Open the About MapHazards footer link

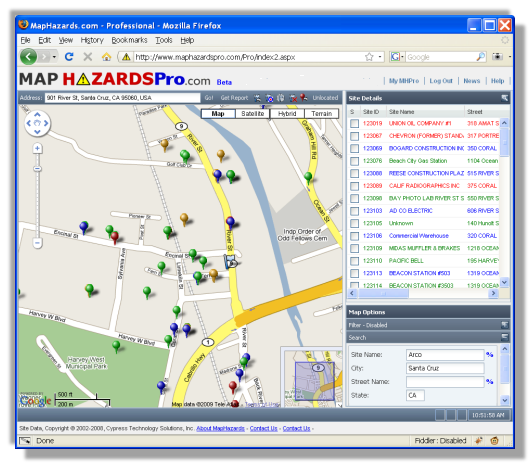coord(220,428)
